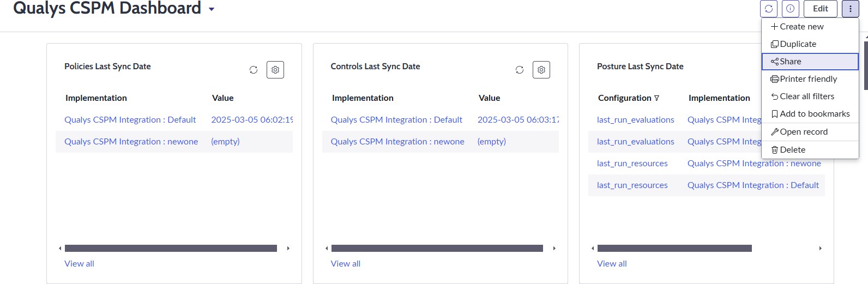The width and height of the screenshot is (868, 284).
Task: Click the Controls Last Sync Date title
Action: [375, 67]
